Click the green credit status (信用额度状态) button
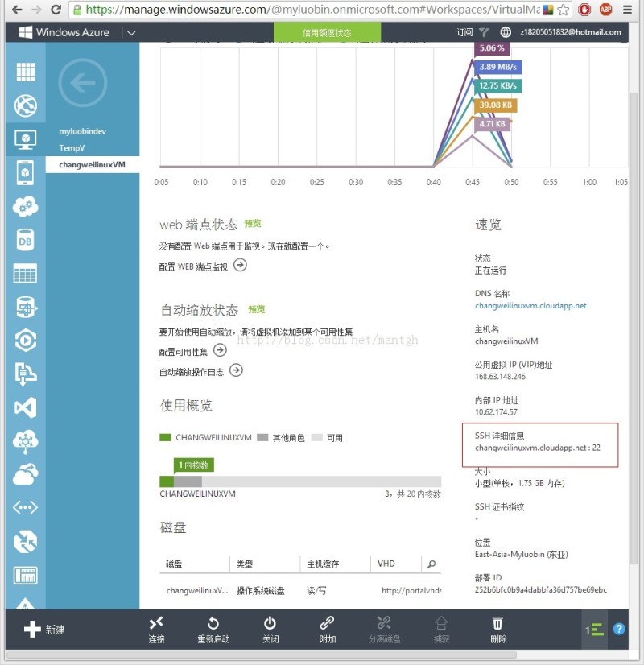The height and width of the screenshot is (665, 644). click(327, 33)
